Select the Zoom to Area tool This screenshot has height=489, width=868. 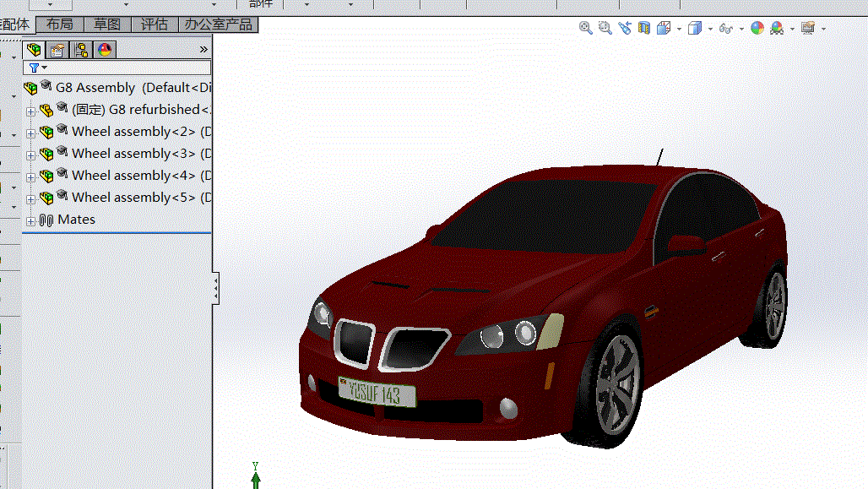(605, 28)
